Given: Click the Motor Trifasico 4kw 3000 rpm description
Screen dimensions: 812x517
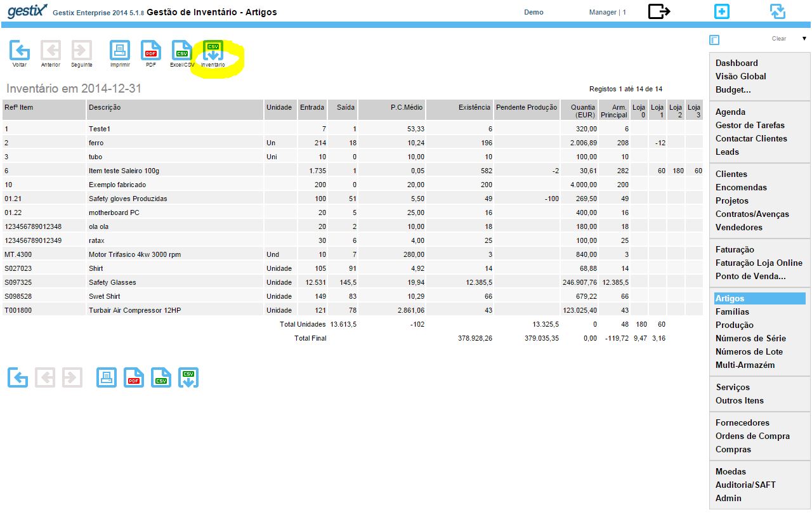Looking at the screenshot, I should pos(134,254).
